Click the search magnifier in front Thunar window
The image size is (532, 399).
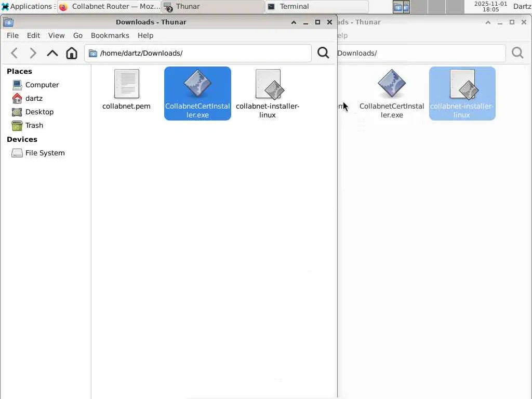coord(323,52)
